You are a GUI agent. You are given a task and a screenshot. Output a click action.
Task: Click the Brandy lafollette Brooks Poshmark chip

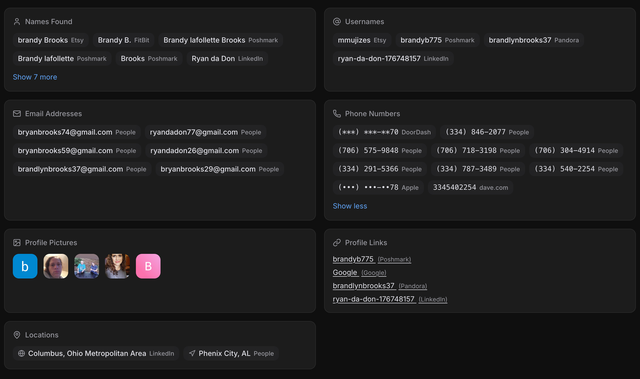coord(221,40)
